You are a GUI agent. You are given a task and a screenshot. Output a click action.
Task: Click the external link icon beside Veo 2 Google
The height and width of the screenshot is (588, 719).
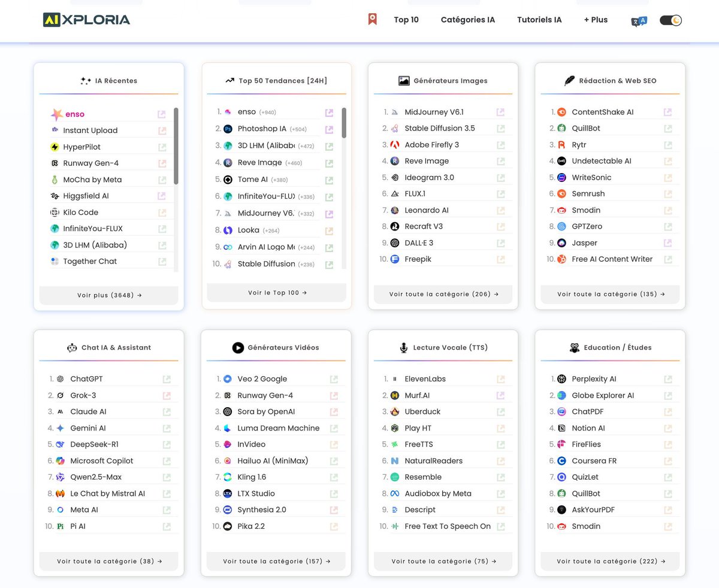(x=334, y=379)
